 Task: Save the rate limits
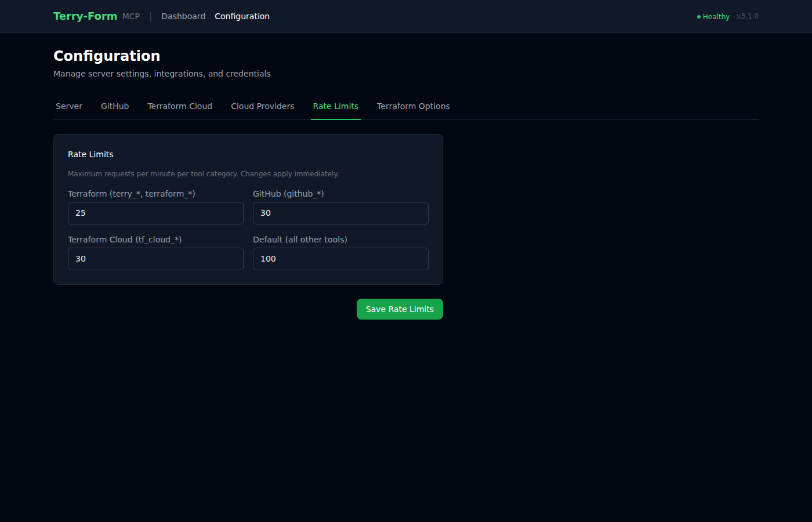click(x=400, y=309)
